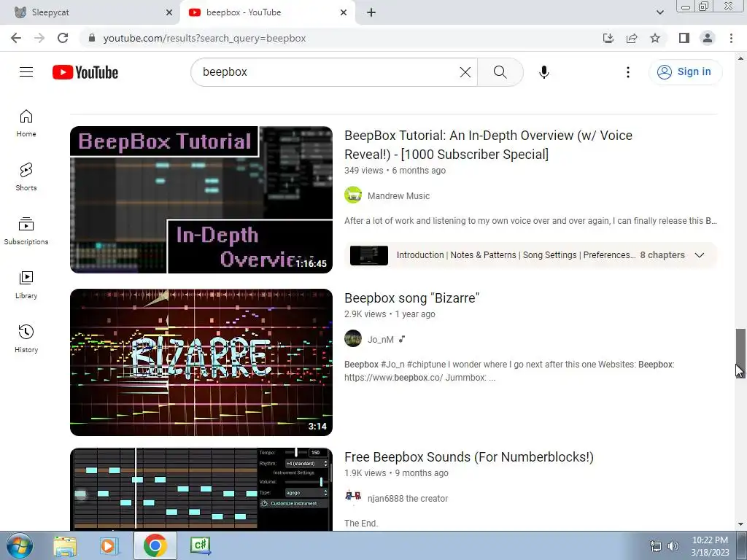747x560 pixels.
Task: Open History in sidebar
Action: click(x=26, y=338)
